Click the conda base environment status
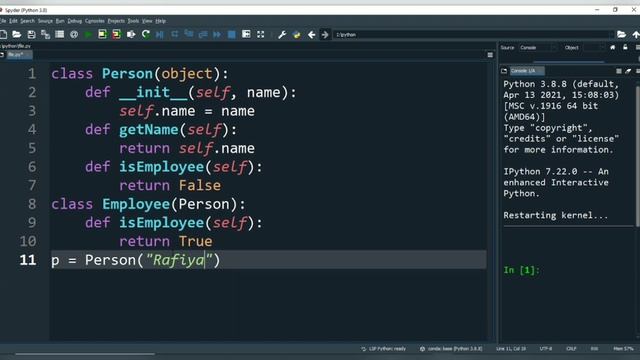The height and width of the screenshot is (360, 640). pyautogui.click(x=451, y=349)
